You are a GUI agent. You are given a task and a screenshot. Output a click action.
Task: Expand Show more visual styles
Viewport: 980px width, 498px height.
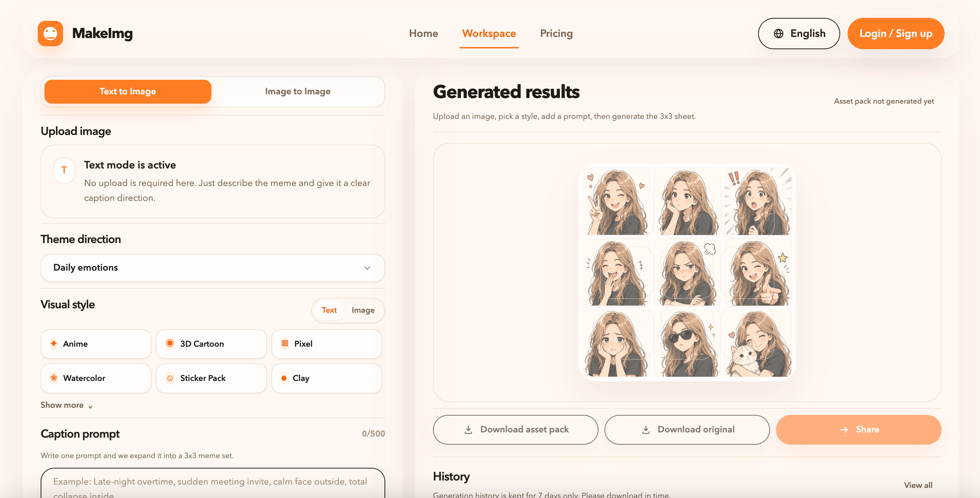[x=67, y=405]
